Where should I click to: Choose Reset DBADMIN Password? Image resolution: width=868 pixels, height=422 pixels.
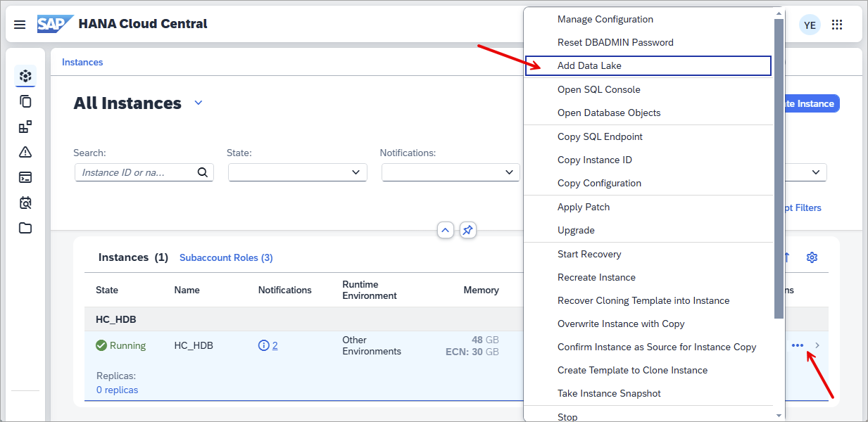pyautogui.click(x=649, y=42)
